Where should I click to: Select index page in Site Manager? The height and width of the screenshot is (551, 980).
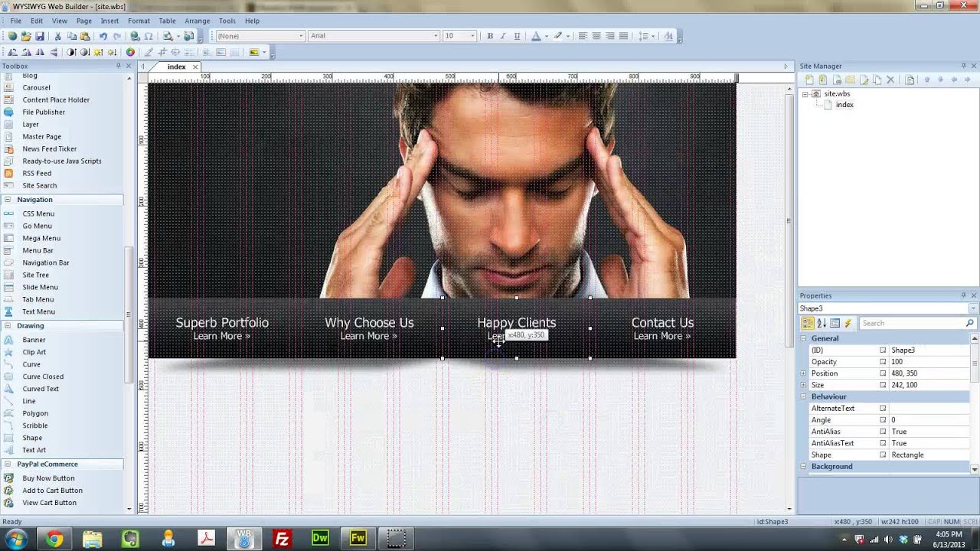[x=844, y=105]
